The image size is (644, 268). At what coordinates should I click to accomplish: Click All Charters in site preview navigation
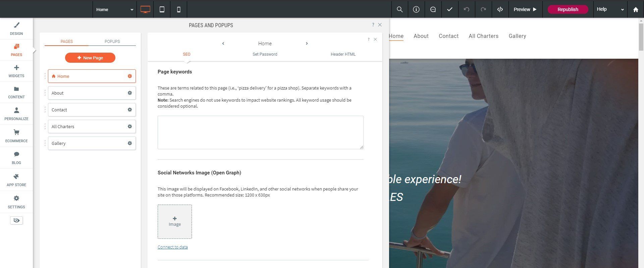[x=483, y=36]
